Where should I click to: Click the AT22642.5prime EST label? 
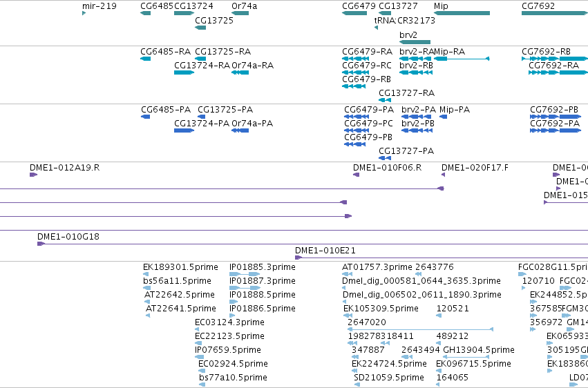coord(179,295)
